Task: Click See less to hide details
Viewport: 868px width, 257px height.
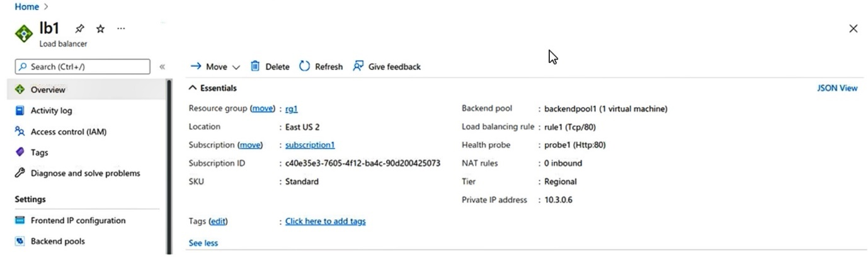Action: pyautogui.click(x=203, y=243)
